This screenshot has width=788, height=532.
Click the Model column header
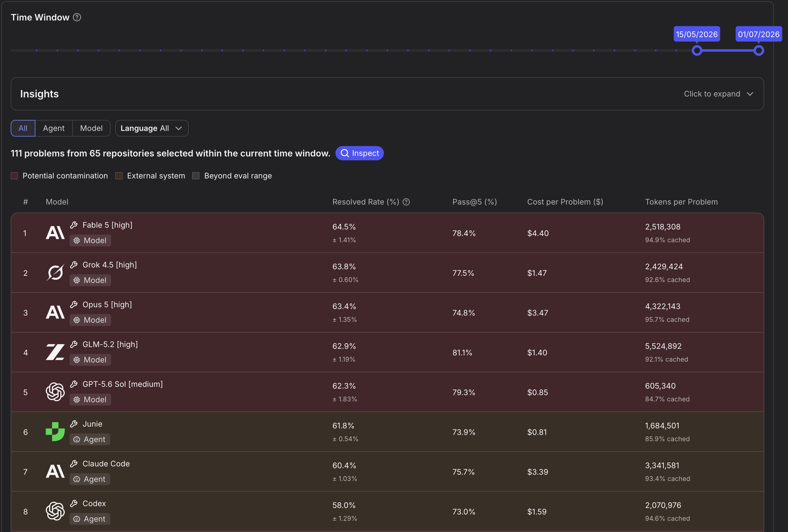coord(57,202)
